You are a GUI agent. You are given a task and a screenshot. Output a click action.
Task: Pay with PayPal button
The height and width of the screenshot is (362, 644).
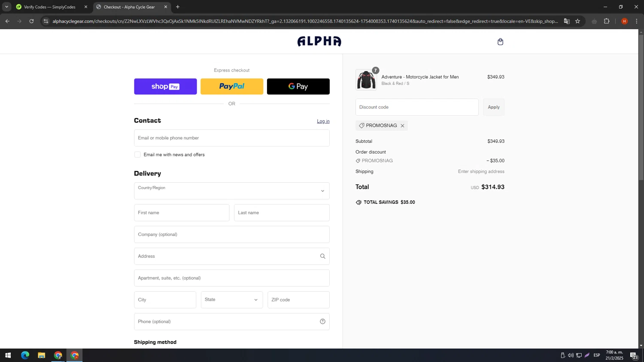coord(232,87)
